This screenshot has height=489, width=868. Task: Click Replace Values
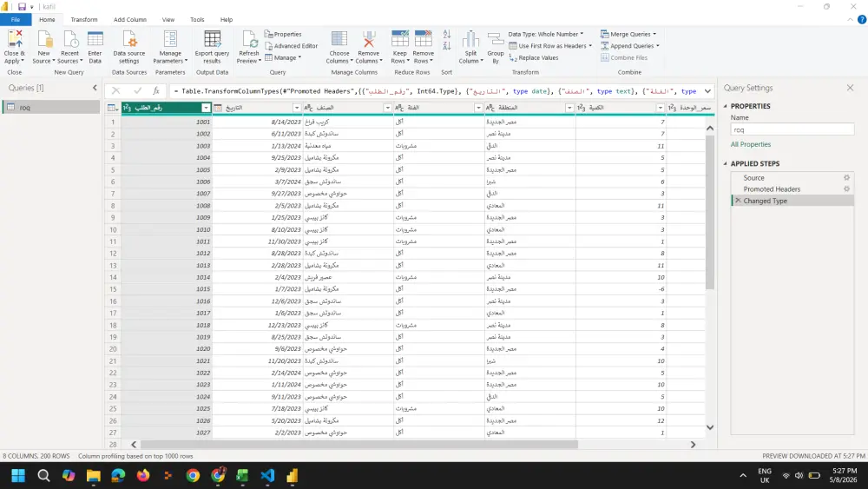tap(534, 57)
